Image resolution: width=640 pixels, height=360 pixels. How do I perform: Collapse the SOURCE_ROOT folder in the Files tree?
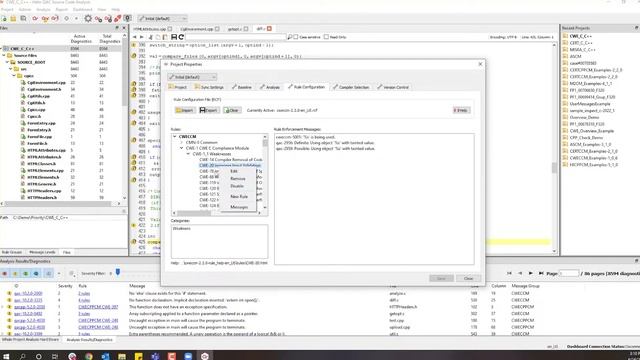7,62
